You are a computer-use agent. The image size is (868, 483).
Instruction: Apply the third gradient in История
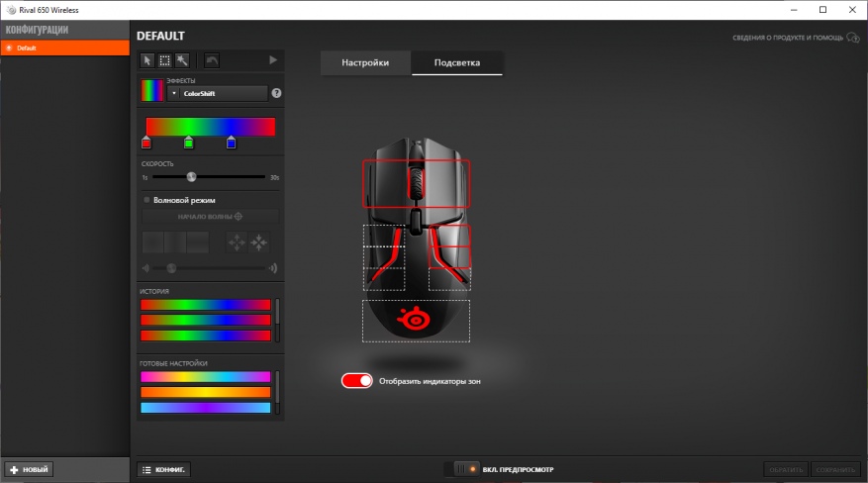point(206,336)
